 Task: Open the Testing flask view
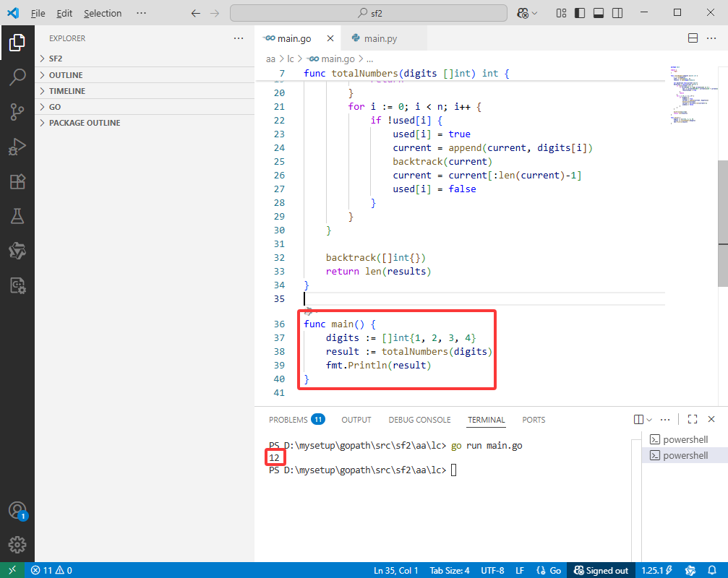pyautogui.click(x=17, y=216)
